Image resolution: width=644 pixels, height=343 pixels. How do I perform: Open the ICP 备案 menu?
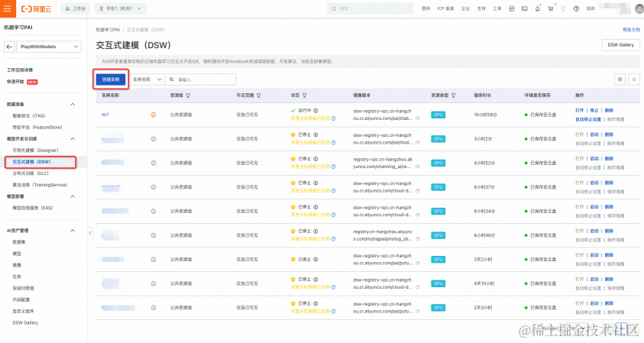(445, 8)
